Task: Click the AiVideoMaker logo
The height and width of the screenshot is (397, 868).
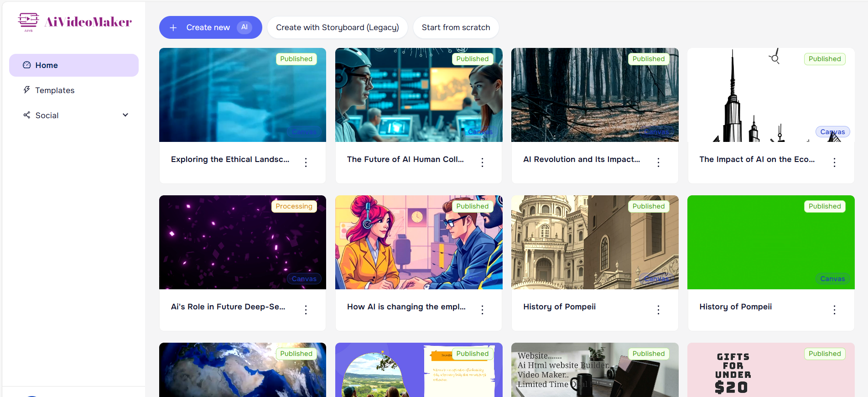Action: (x=75, y=22)
